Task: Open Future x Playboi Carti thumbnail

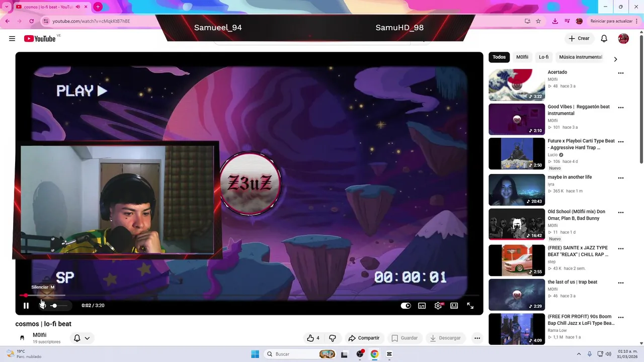Action: [x=517, y=154]
